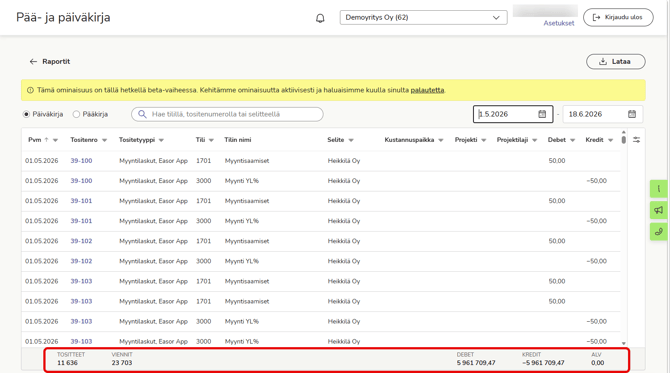Image resolution: width=670 pixels, height=373 pixels.
Task: Click the end date field 18.6.2026
Action: pyautogui.click(x=602, y=114)
